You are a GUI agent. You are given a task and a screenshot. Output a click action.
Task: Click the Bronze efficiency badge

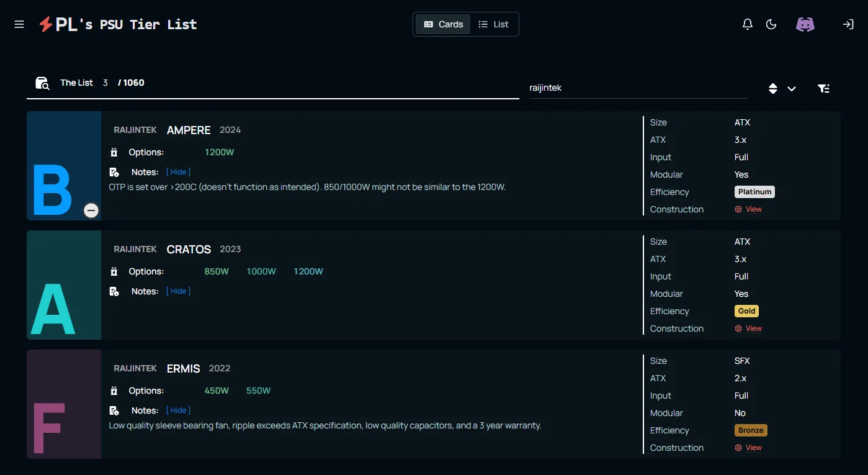coord(751,430)
